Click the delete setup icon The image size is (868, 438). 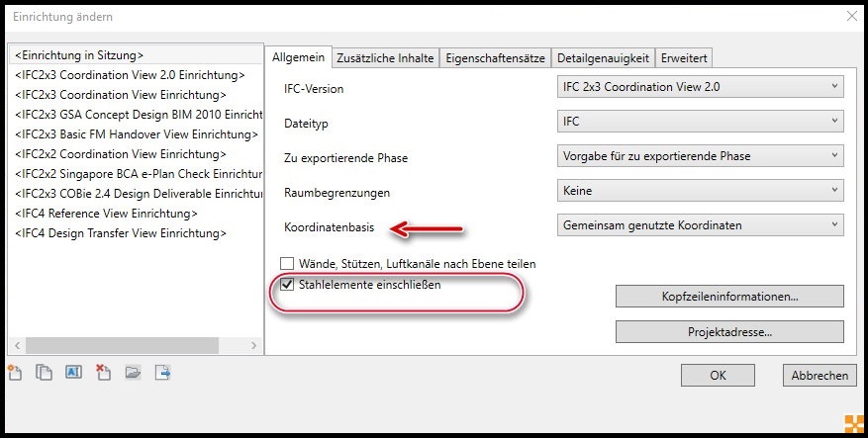(103, 373)
